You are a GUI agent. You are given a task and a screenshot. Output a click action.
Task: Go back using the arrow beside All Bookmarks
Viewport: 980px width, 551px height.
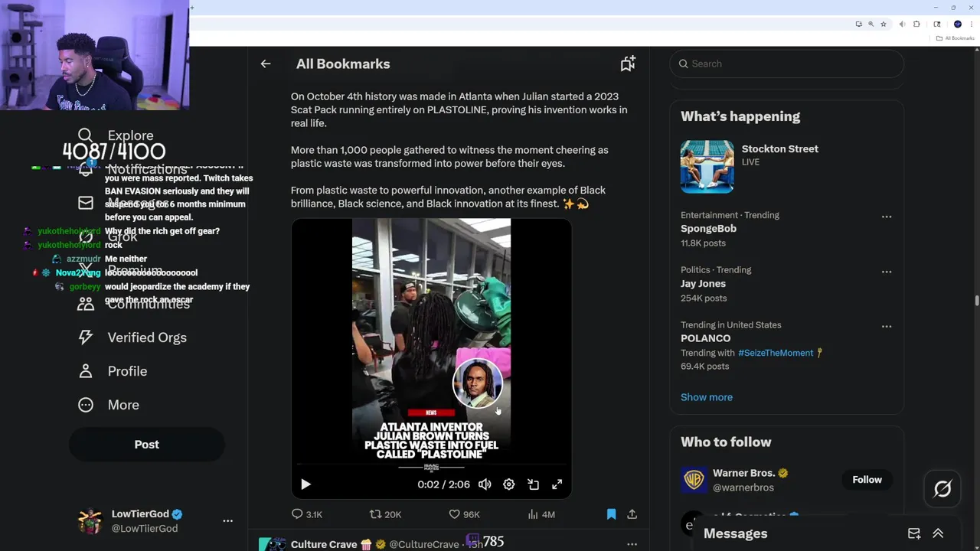[266, 64]
